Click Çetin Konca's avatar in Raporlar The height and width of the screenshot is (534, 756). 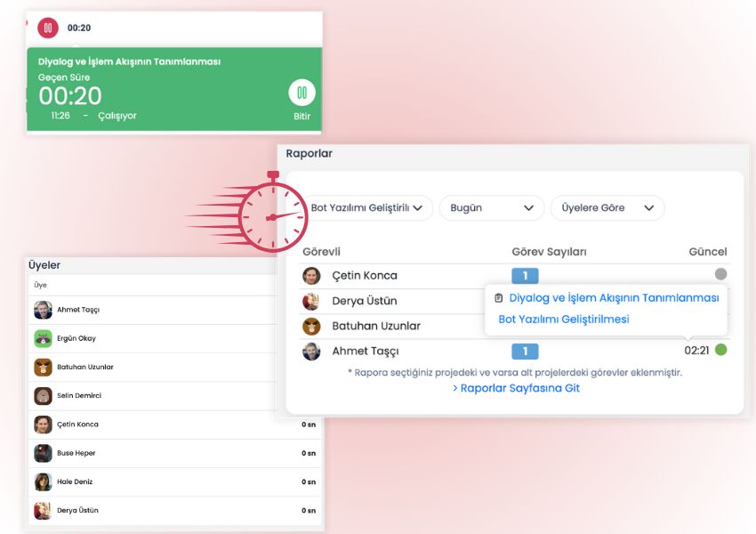click(x=311, y=276)
